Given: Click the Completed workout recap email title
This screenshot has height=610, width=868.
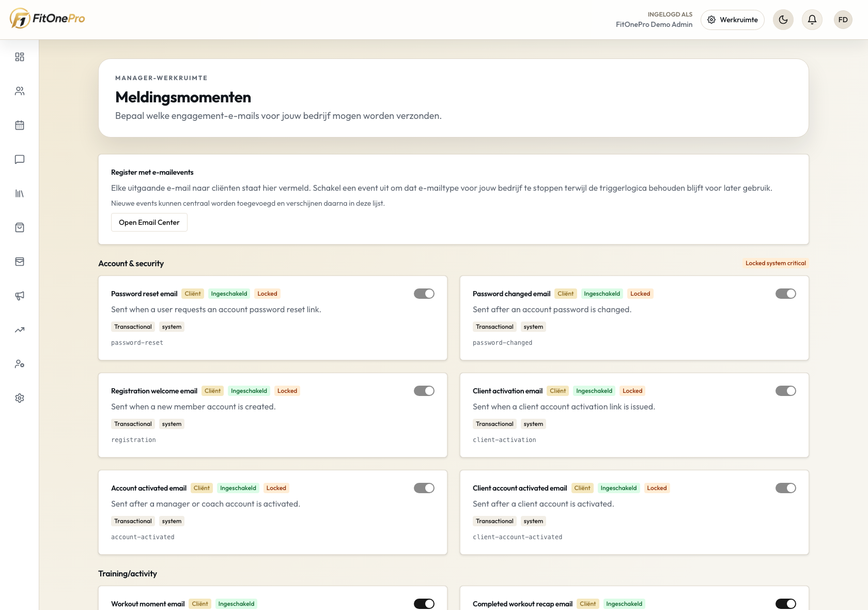Looking at the screenshot, I should 522,604.
